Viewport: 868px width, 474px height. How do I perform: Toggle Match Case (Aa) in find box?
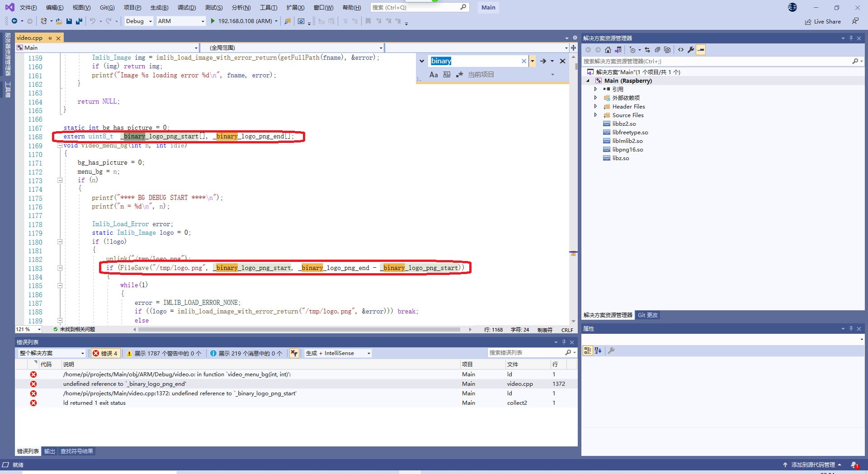(x=434, y=75)
